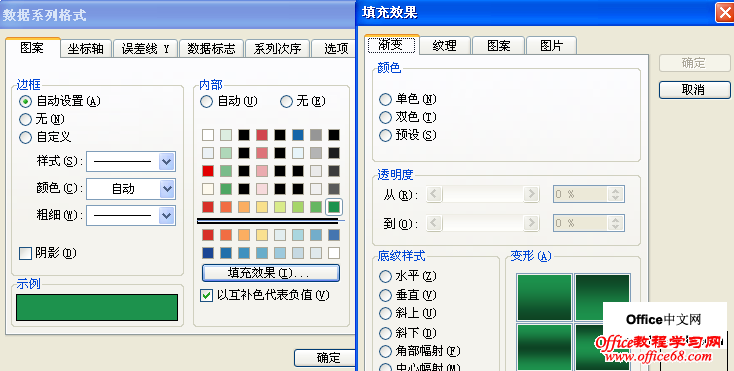Select top-right gradient variant thumbnail
The height and width of the screenshot is (371, 734).
pos(602,298)
